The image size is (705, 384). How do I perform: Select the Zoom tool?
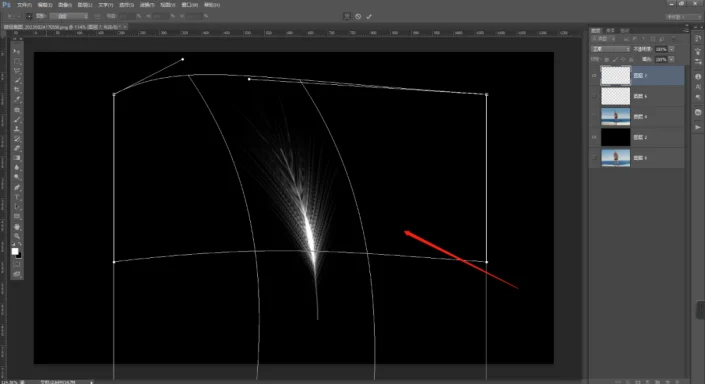(x=17, y=236)
